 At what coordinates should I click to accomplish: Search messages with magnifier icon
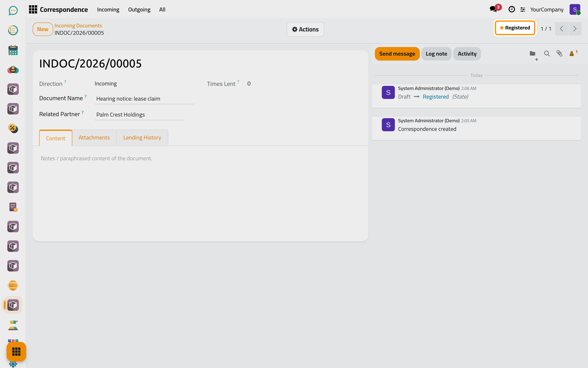click(x=547, y=54)
